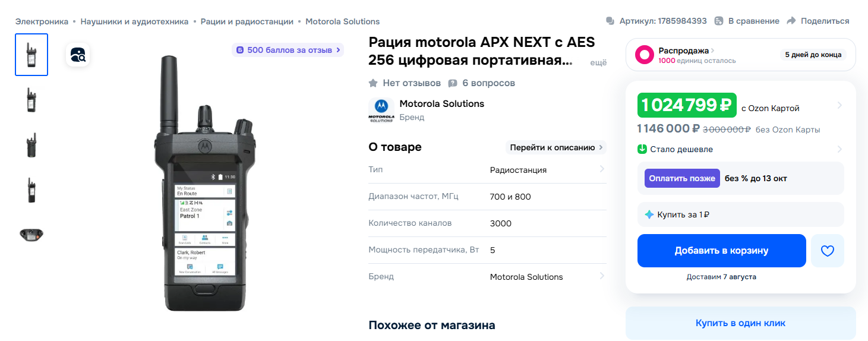This screenshot has height=341, width=868.
Task: Open the Электроника breadcrumb category
Action: tap(42, 21)
